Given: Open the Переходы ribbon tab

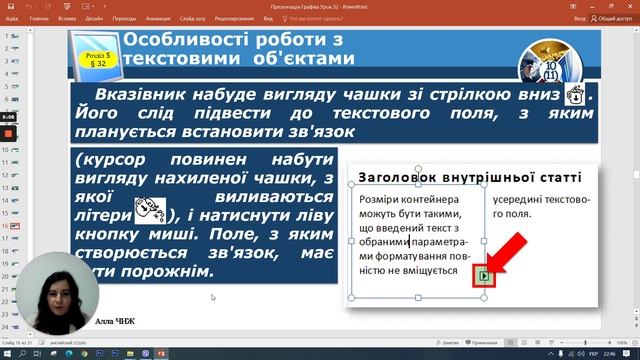Looking at the screenshot, I should [124, 19].
